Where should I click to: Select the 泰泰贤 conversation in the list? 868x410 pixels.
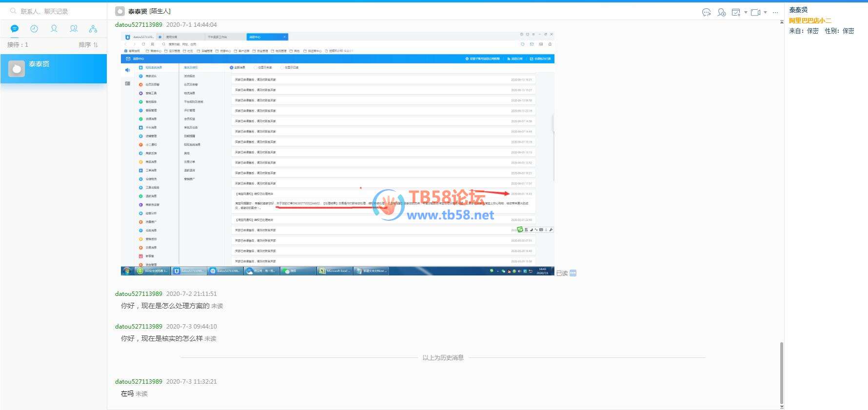(x=54, y=69)
